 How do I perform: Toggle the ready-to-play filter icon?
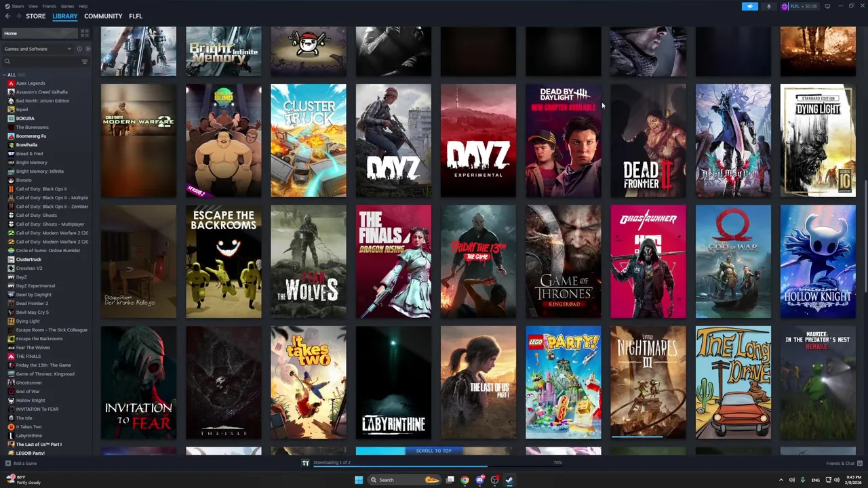coord(87,49)
